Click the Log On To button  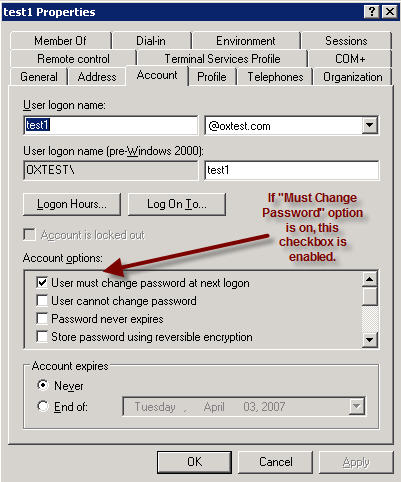[x=177, y=204]
